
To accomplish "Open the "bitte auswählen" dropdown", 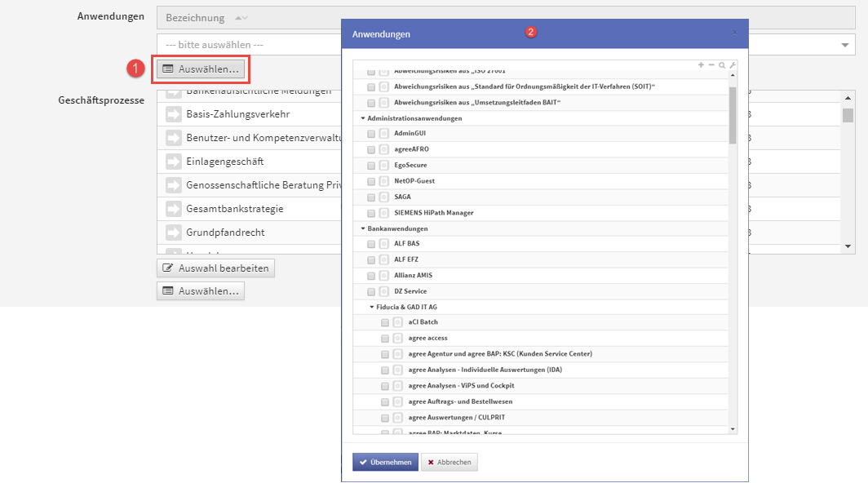I will [x=844, y=44].
